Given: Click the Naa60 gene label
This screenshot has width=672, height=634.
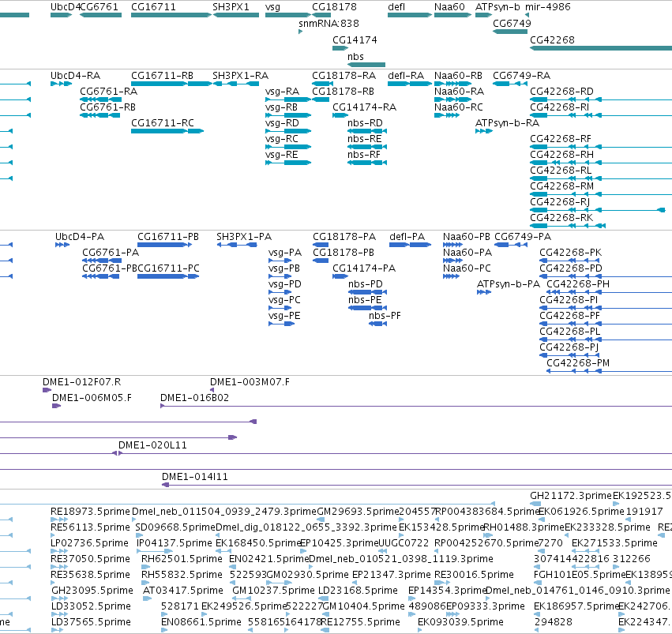Looking at the screenshot, I should point(449,7).
